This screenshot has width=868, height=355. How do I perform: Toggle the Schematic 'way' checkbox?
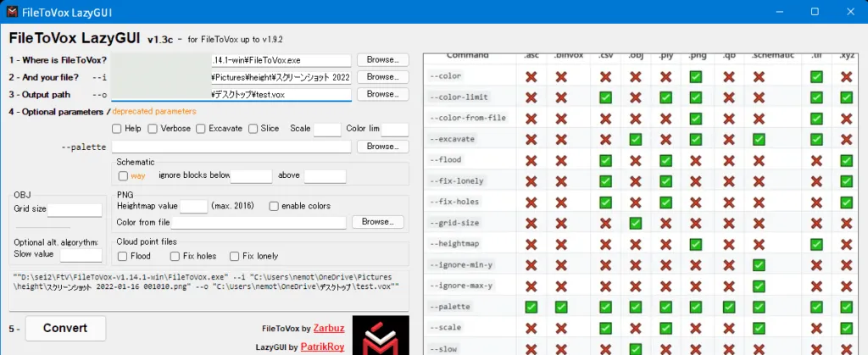click(x=123, y=176)
